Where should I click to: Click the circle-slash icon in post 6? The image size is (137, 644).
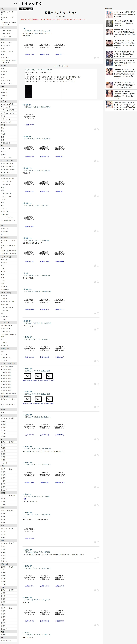tap(98, 266)
